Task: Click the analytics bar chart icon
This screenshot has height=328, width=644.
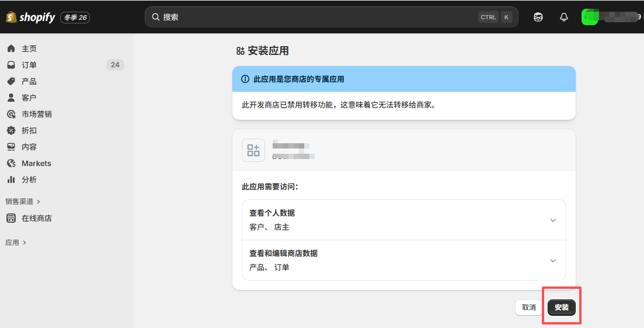Action: click(11, 179)
